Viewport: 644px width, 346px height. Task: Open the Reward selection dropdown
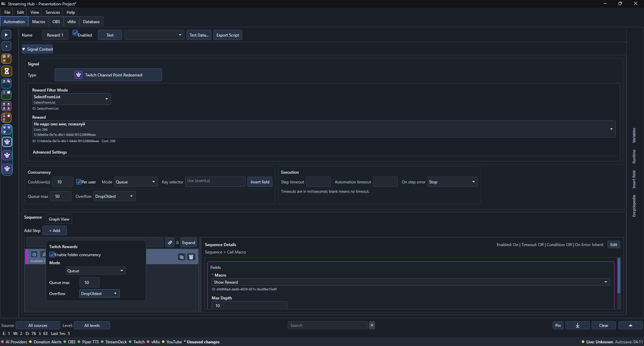coord(324,129)
